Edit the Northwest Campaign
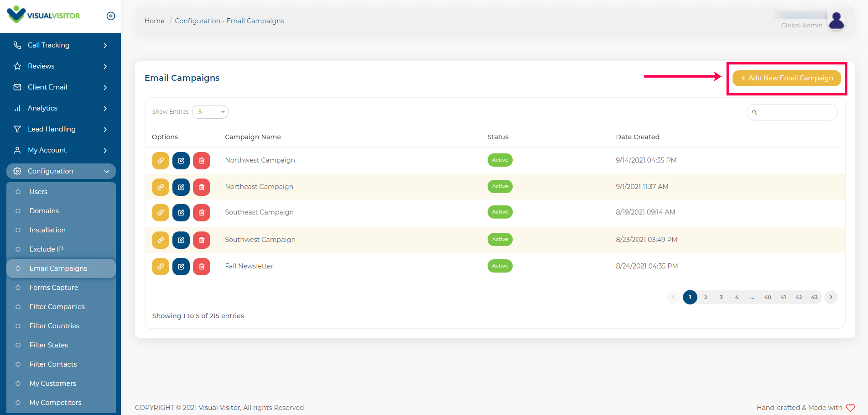The width and height of the screenshot is (868, 415). [x=181, y=161]
